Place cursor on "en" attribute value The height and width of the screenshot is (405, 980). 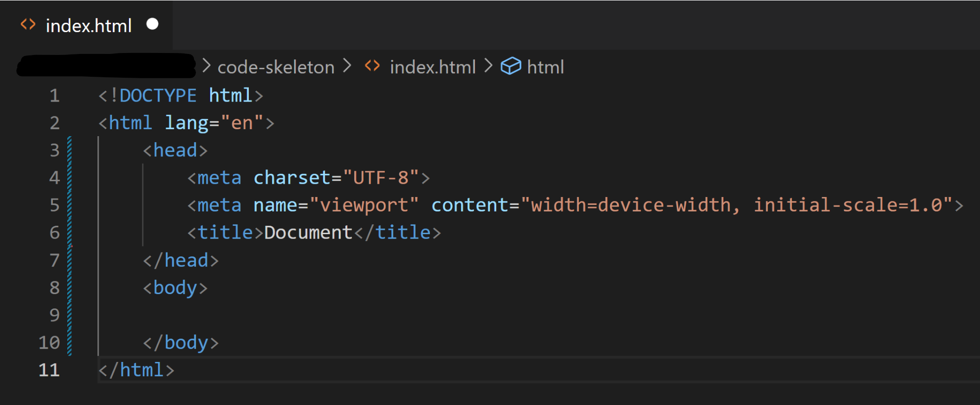[242, 123]
